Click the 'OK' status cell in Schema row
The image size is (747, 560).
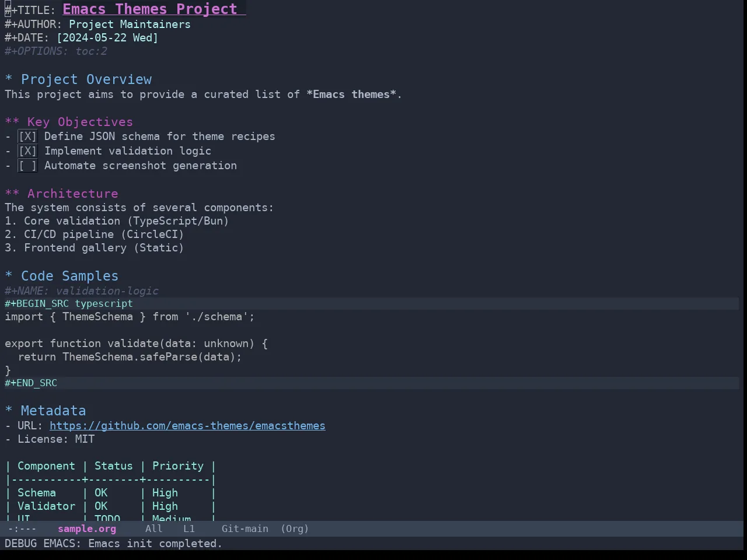click(x=101, y=493)
